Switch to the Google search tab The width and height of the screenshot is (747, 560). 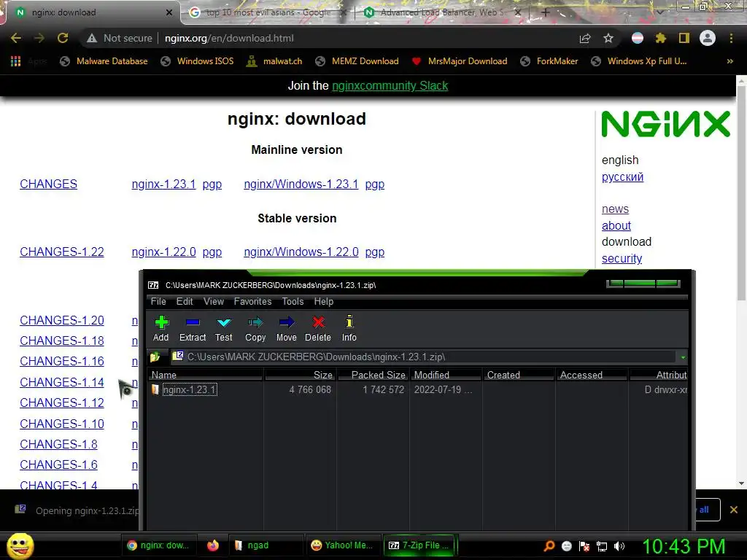267,12
